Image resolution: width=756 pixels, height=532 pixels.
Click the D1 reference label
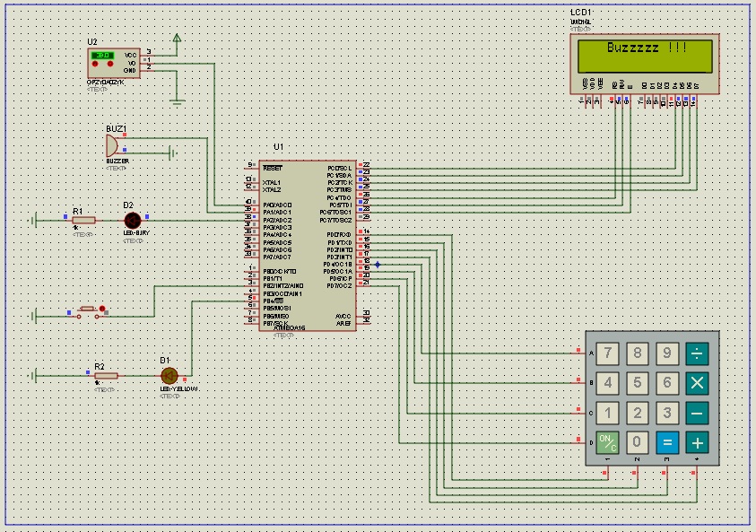click(165, 361)
